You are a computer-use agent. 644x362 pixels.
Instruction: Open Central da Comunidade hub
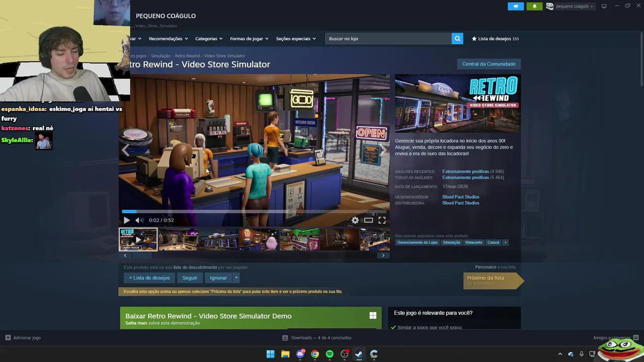(x=489, y=64)
